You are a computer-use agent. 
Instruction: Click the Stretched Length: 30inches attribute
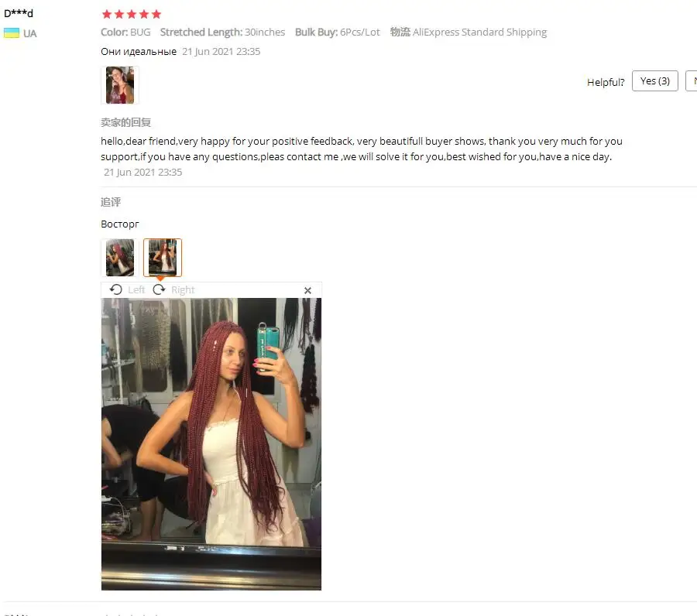tap(223, 32)
